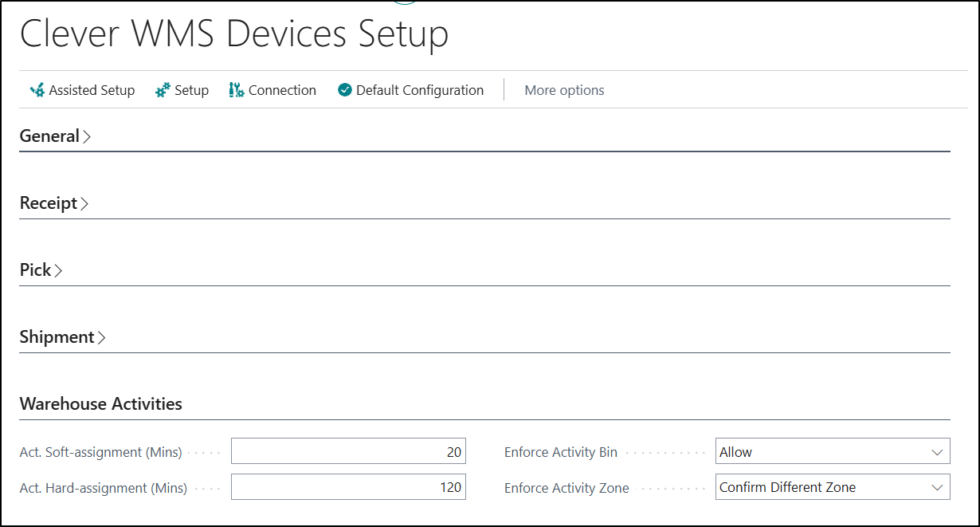Click the Setup gears icon

click(x=163, y=90)
